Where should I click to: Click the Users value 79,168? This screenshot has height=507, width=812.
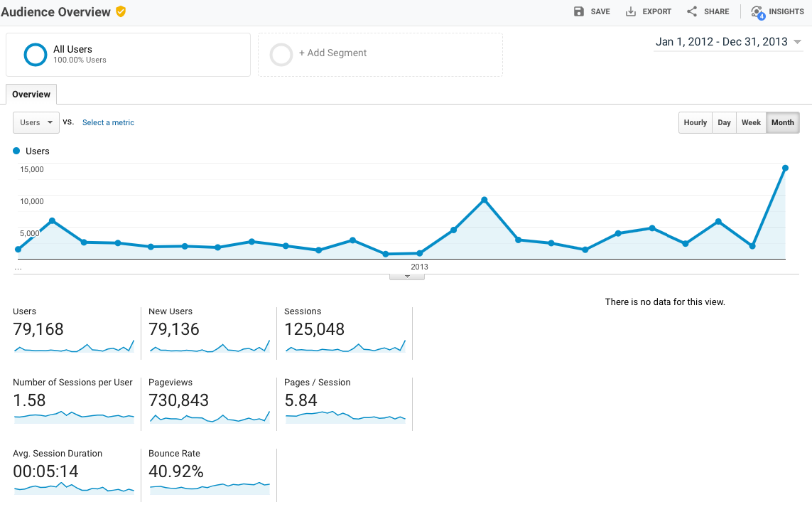38,329
